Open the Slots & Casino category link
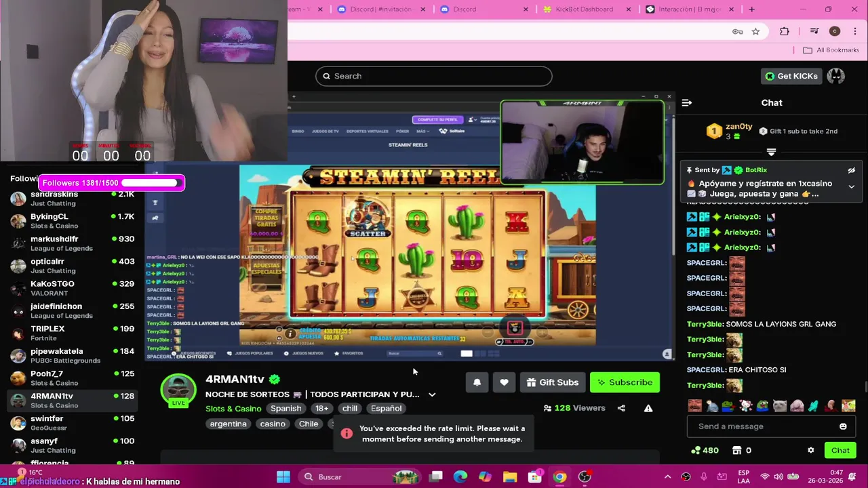Viewport: 868px width, 488px height. pyautogui.click(x=233, y=409)
